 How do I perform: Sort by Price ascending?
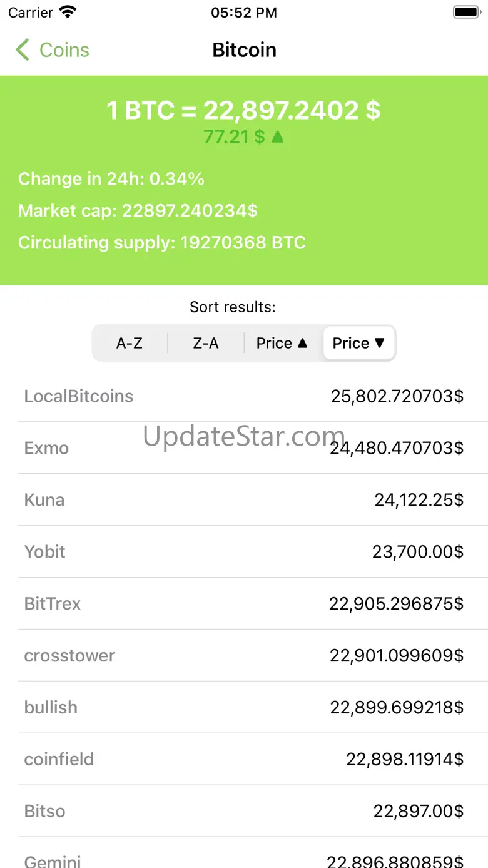[282, 343]
